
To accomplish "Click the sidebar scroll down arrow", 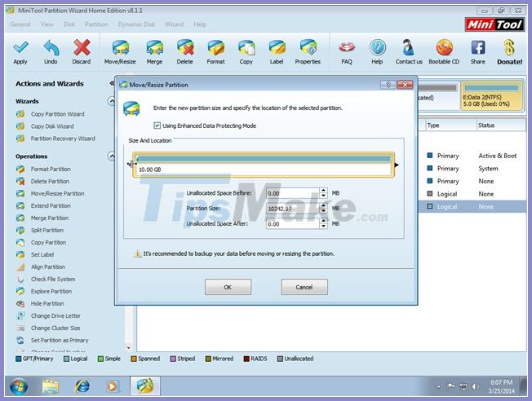I will [129, 347].
